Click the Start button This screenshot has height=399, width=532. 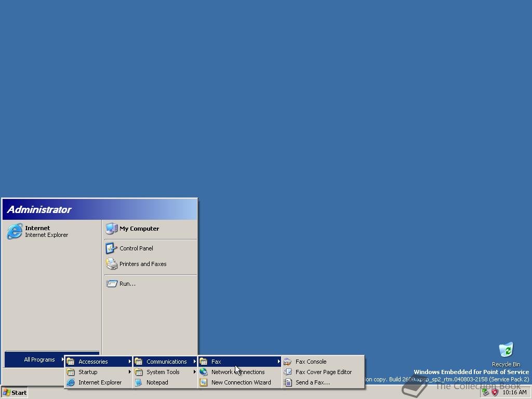coord(15,393)
